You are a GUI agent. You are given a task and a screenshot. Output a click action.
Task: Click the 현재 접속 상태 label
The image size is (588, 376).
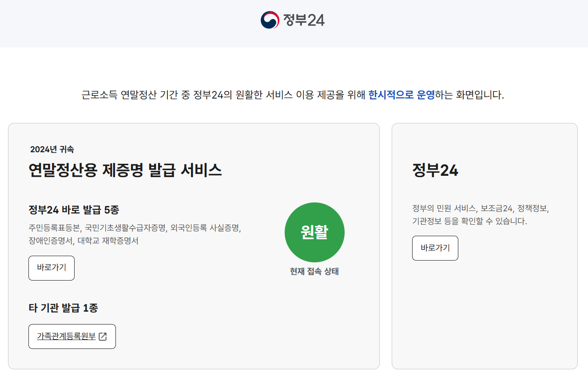314,272
